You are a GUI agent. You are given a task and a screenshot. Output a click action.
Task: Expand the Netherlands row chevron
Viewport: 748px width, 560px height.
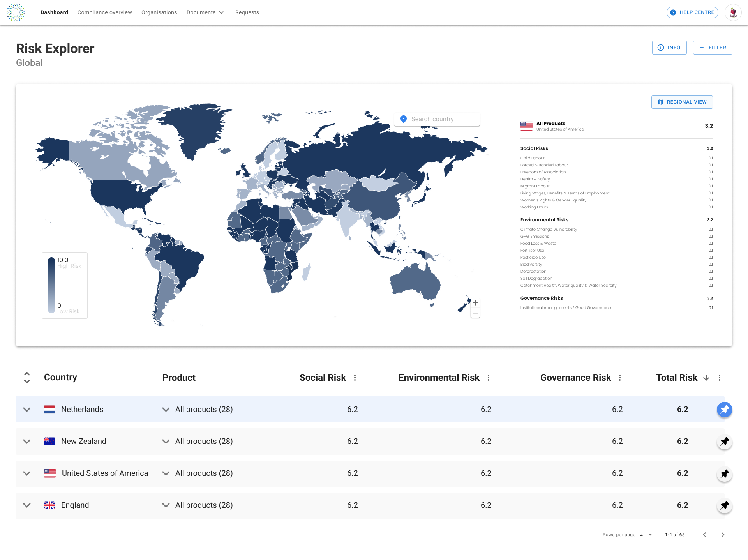tap(27, 410)
